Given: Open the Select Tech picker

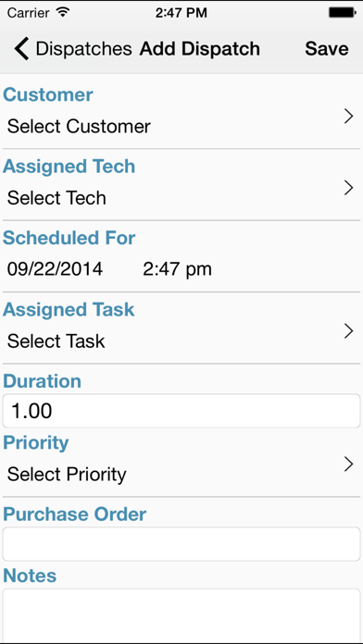Looking at the screenshot, I should [56, 198].
